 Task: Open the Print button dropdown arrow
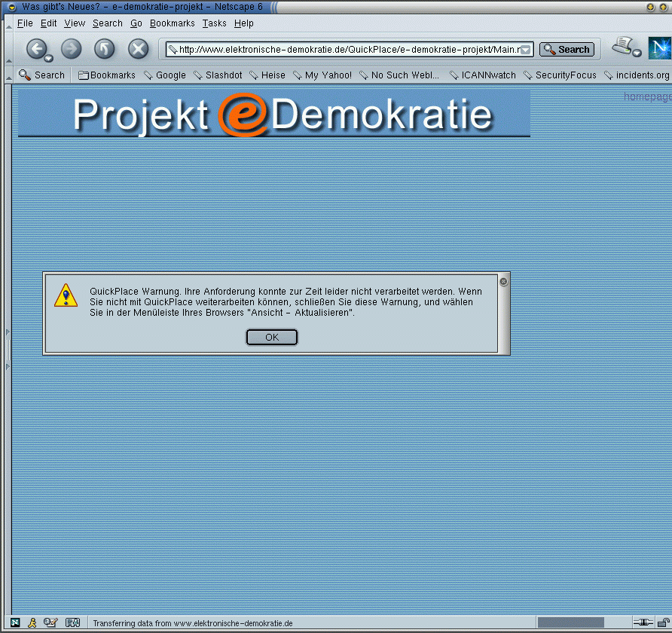coord(637,54)
